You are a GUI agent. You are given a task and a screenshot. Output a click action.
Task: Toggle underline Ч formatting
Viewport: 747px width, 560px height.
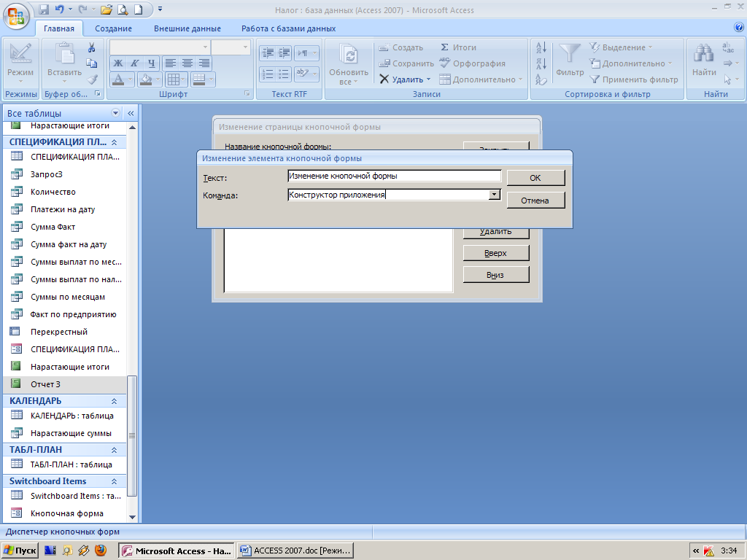tap(152, 63)
